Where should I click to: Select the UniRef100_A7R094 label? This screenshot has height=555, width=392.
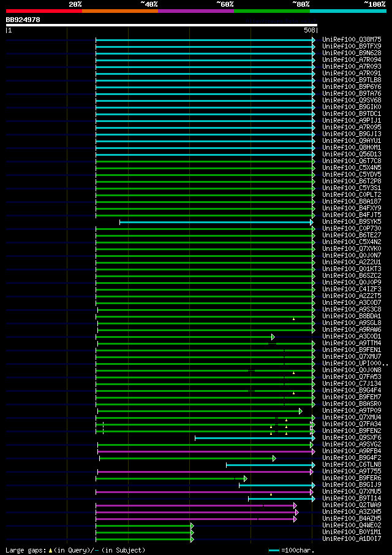(352, 60)
